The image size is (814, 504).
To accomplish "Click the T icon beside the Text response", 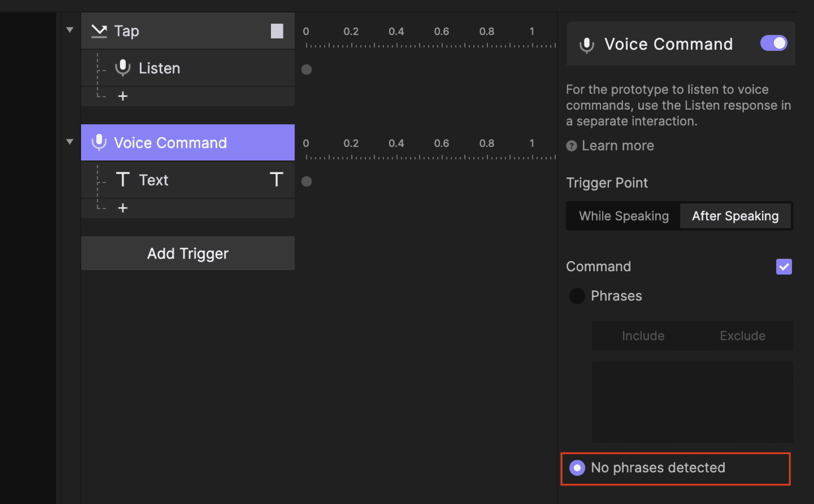I will tap(123, 180).
